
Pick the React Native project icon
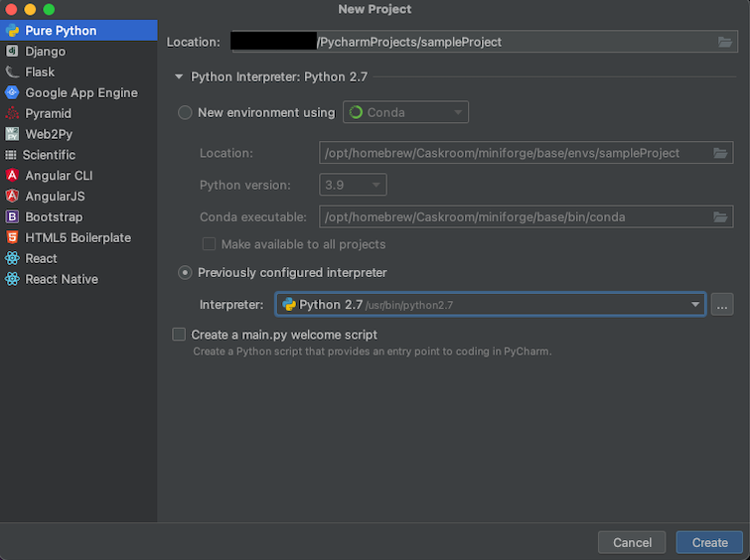(12, 280)
